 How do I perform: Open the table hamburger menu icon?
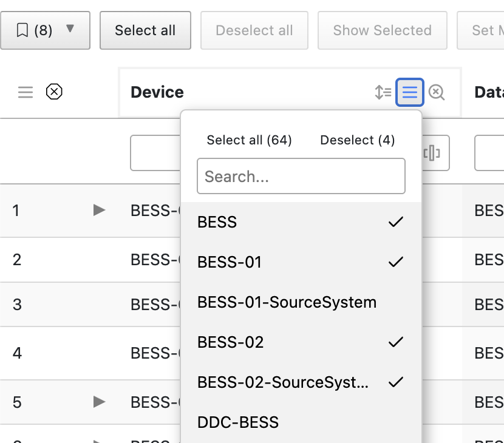(26, 92)
